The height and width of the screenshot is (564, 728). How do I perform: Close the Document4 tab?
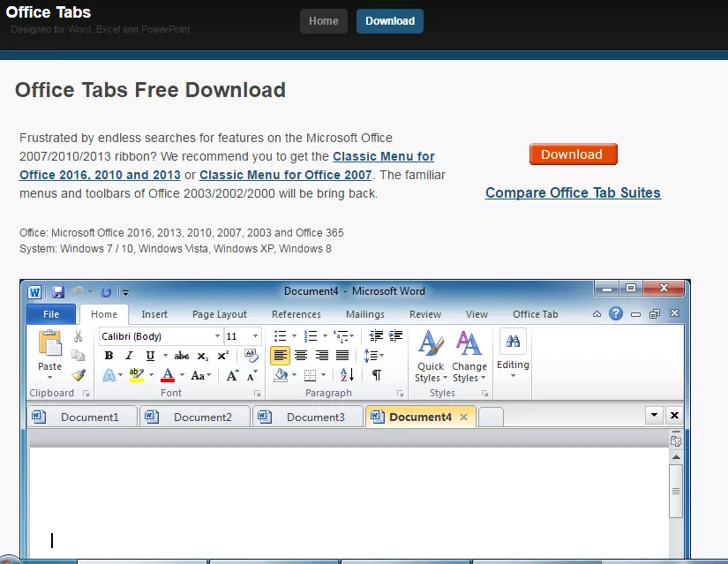pos(463,417)
